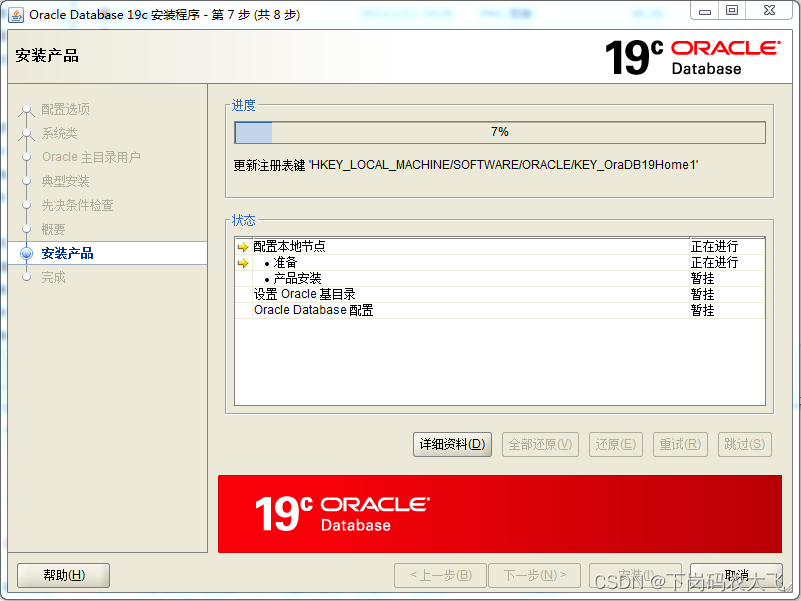Viewport: 801px width, 601px height.
Task: Click 正在进行 status of 配置本地节点
Action: 714,247
